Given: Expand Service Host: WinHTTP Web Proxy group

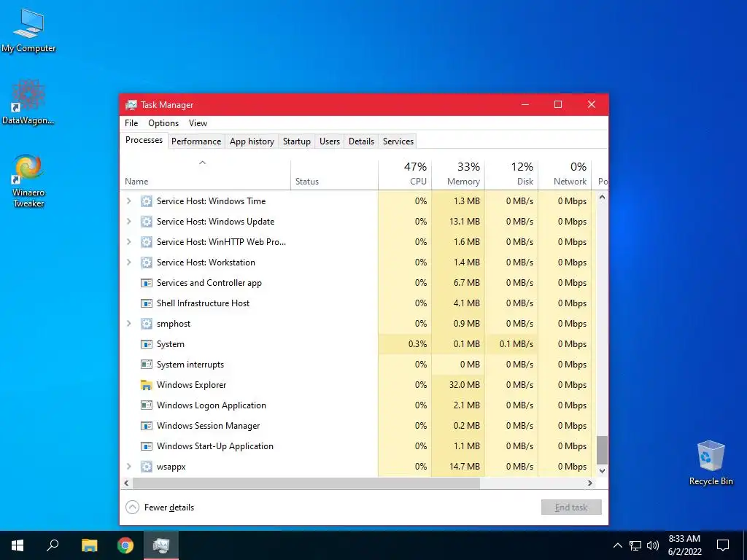Looking at the screenshot, I should pyautogui.click(x=128, y=242).
